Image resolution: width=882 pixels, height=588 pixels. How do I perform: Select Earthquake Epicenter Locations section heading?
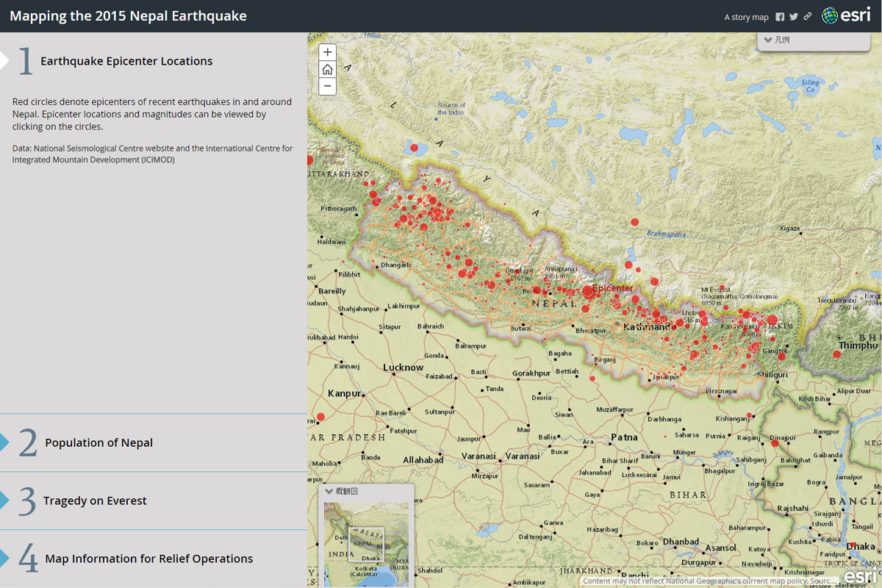126,61
